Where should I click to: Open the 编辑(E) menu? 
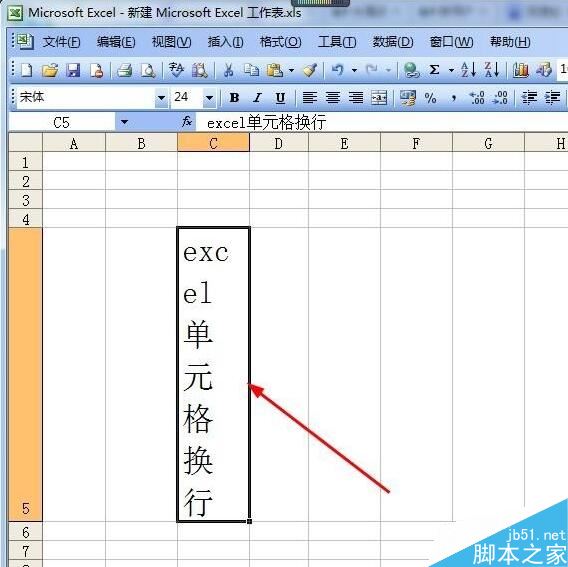click(x=116, y=42)
